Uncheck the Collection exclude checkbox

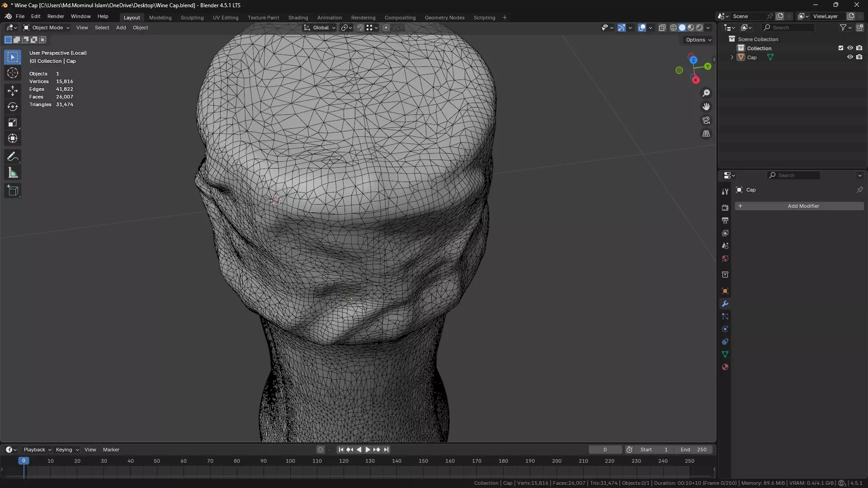(x=841, y=48)
